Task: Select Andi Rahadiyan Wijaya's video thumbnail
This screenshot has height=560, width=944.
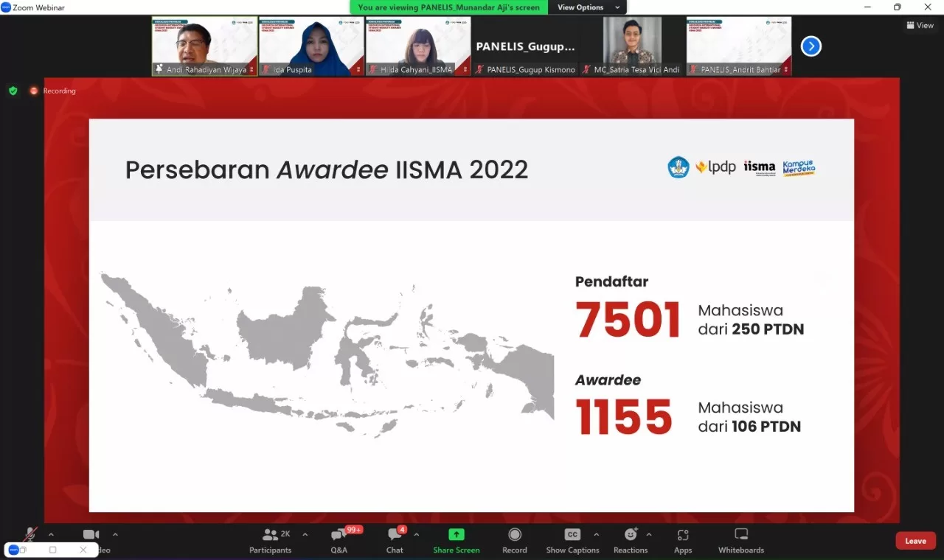Action: tap(205, 46)
